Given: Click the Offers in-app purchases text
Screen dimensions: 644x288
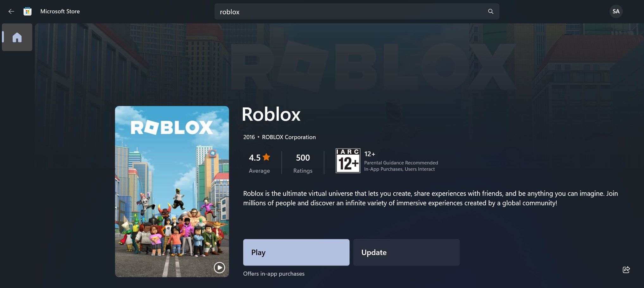Looking at the screenshot, I should coord(273,273).
